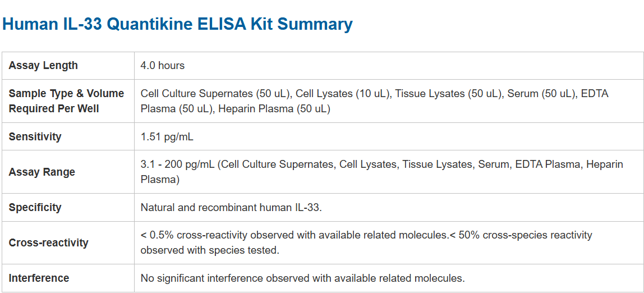Click the Heparin Plasma (50 uL) text
The height and width of the screenshot is (293, 644).
274,109
